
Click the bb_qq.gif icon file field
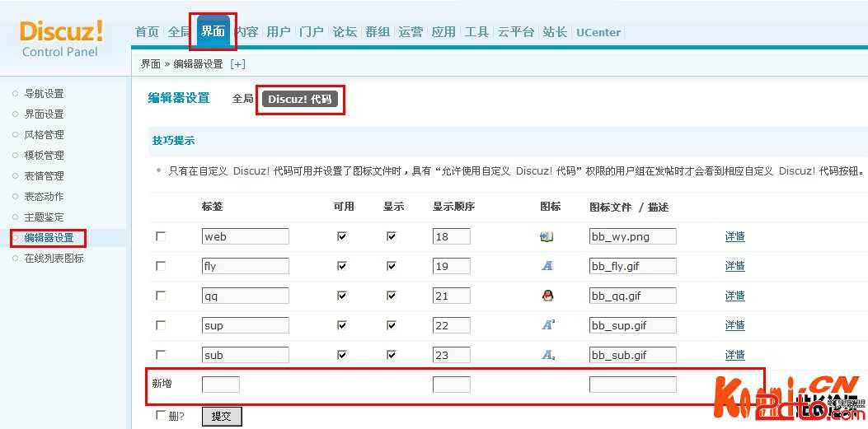[x=633, y=296]
